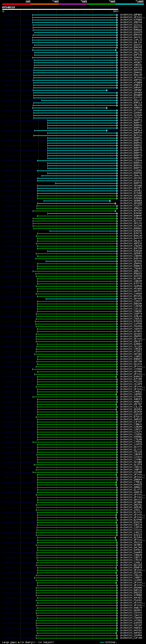Viewport: 146px width, 644px height.
Task: Click the cyan ~100% identity legend segment
Action: (130, 4)
